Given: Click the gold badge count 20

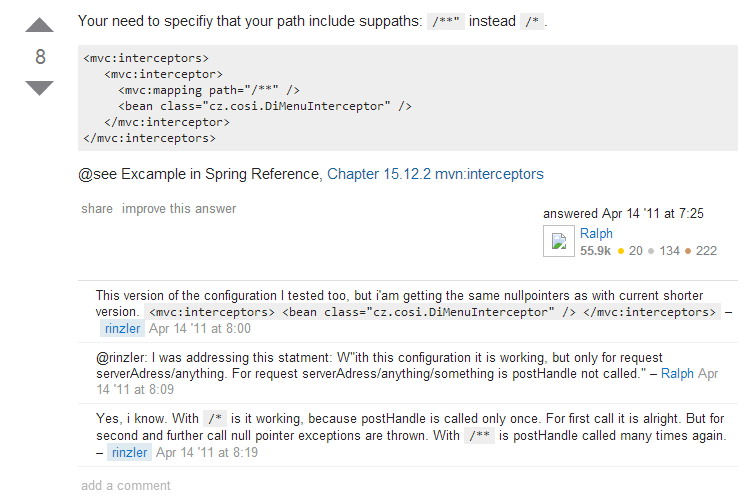Looking at the screenshot, I should (630, 251).
